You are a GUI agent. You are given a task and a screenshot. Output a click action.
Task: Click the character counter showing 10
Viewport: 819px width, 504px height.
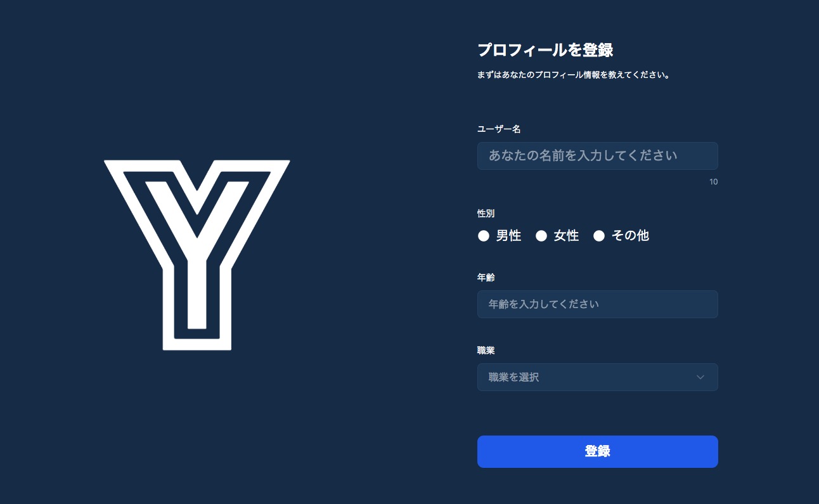click(x=714, y=182)
